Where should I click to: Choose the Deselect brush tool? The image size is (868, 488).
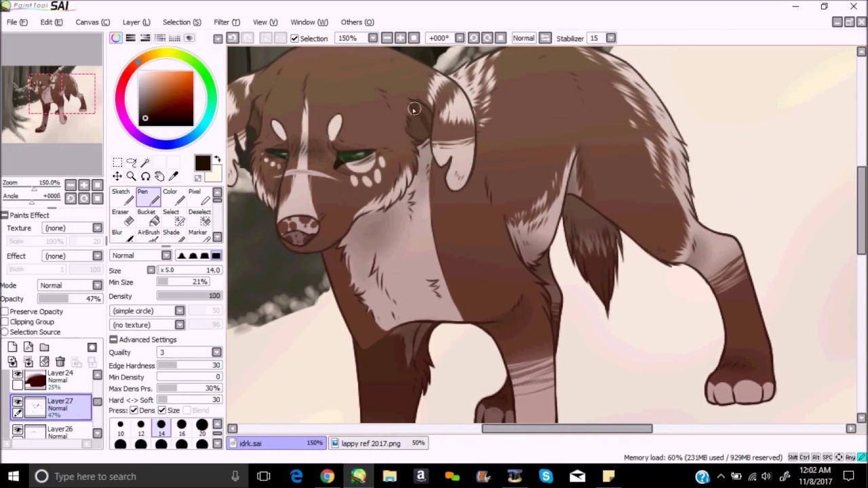tap(199, 217)
